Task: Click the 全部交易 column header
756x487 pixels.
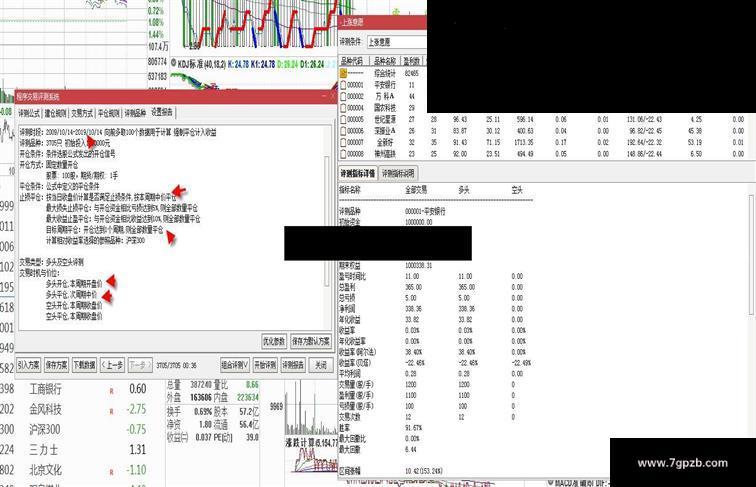Action: click(416, 190)
